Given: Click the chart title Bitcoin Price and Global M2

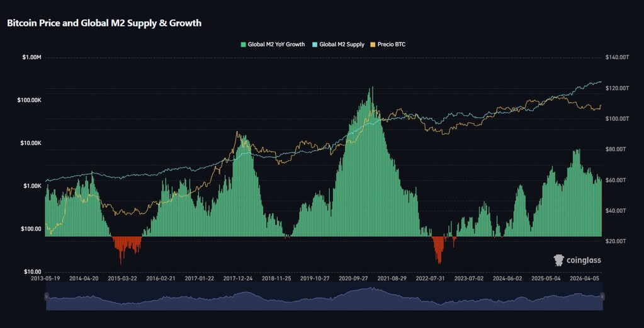Looking at the screenshot, I should 105,23.
